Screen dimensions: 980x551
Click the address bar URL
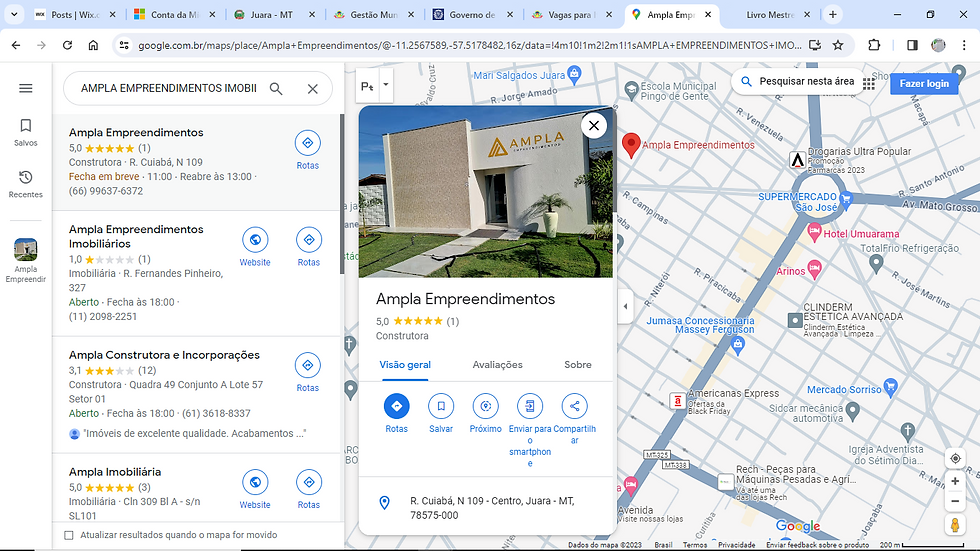point(469,45)
